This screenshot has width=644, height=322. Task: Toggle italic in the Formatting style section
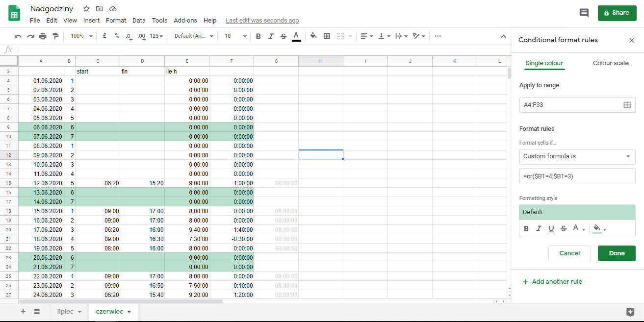tap(538, 228)
